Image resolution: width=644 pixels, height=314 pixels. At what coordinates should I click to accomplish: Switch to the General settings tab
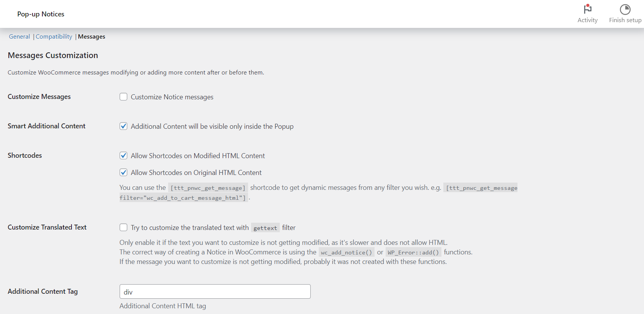tap(19, 37)
